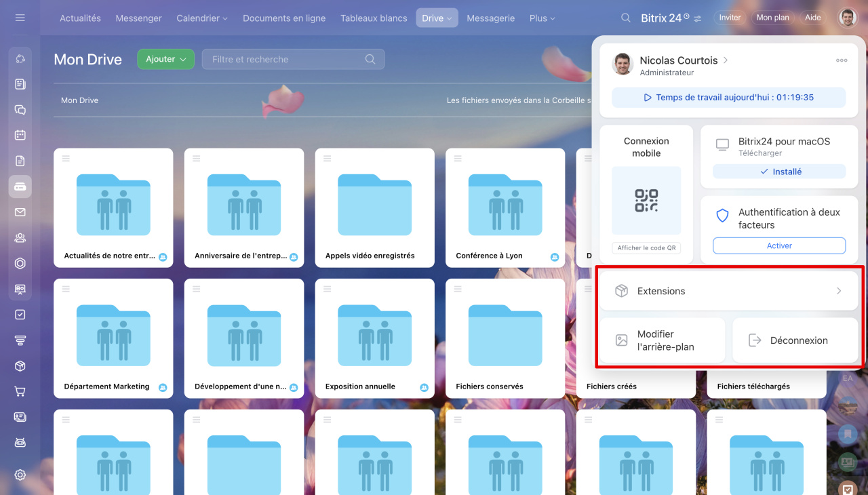Image resolution: width=868 pixels, height=495 pixels.
Task: Open the green Ajouter dropdown button
Action: pyautogui.click(x=165, y=59)
